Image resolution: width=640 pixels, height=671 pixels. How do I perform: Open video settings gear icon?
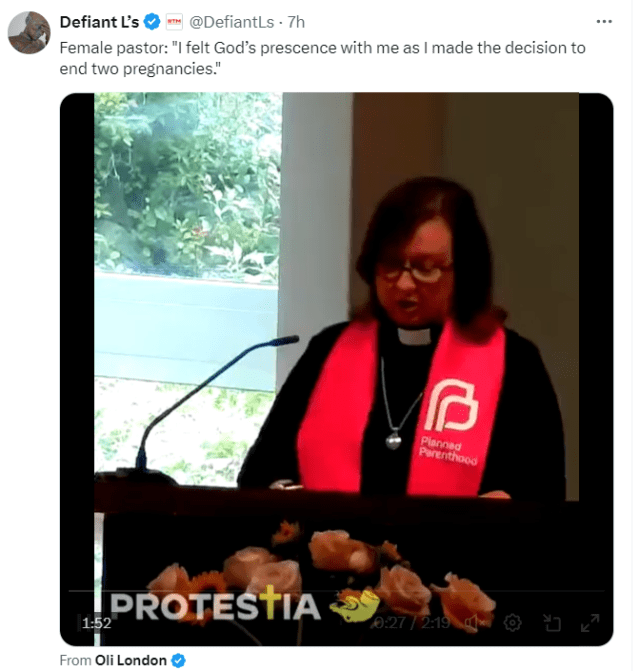pyautogui.click(x=512, y=623)
